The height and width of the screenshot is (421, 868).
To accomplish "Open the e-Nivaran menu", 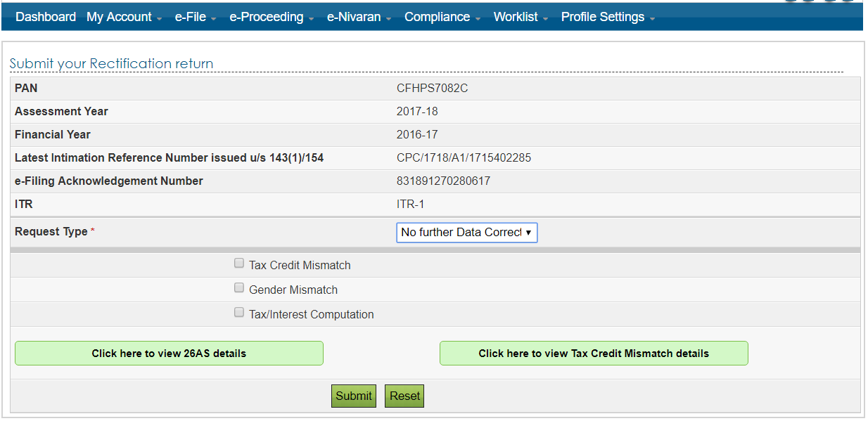I will coord(354,16).
